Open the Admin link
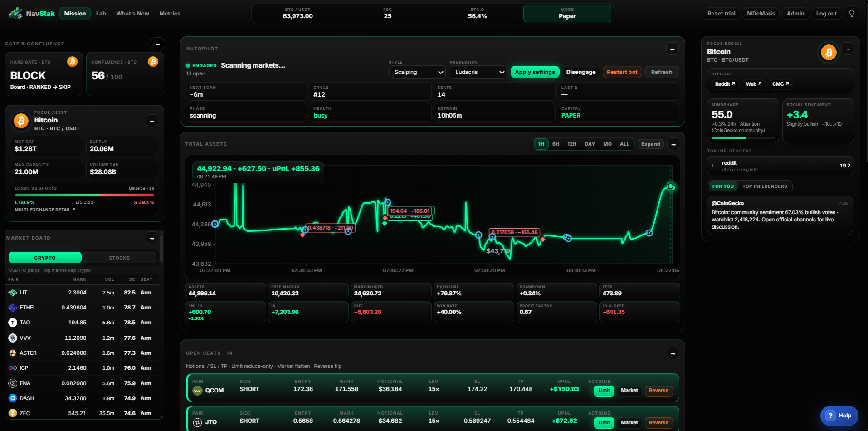868x431 pixels. 795,14
